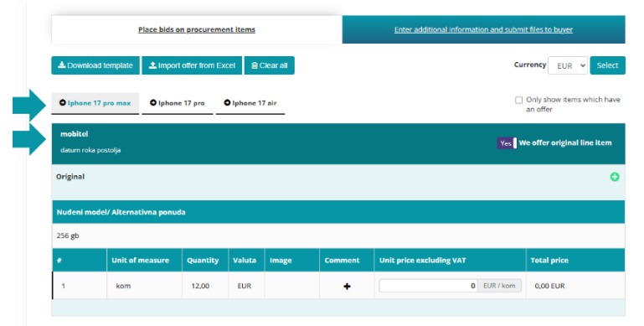This screenshot has width=644, height=326.
Task: Click the Import offer from Excel button
Action: (x=192, y=65)
